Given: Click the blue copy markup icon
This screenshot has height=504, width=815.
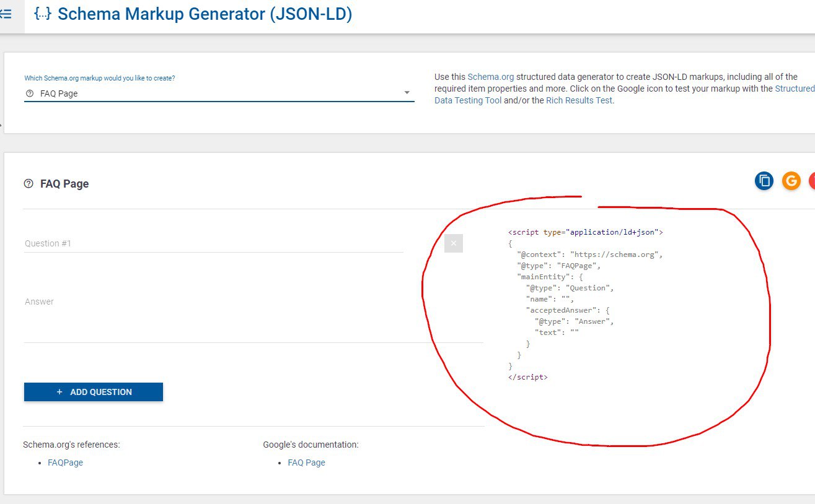Looking at the screenshot, I should (764, 181).
